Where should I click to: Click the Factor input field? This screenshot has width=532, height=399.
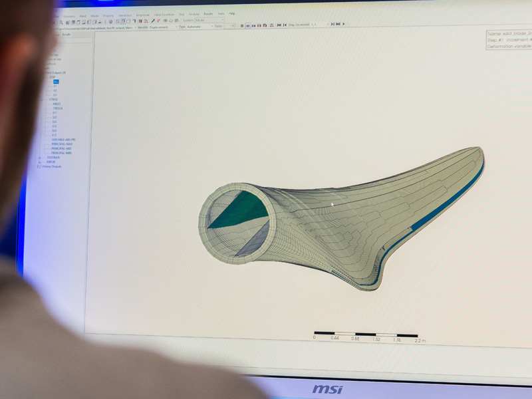tap(229, 26)
